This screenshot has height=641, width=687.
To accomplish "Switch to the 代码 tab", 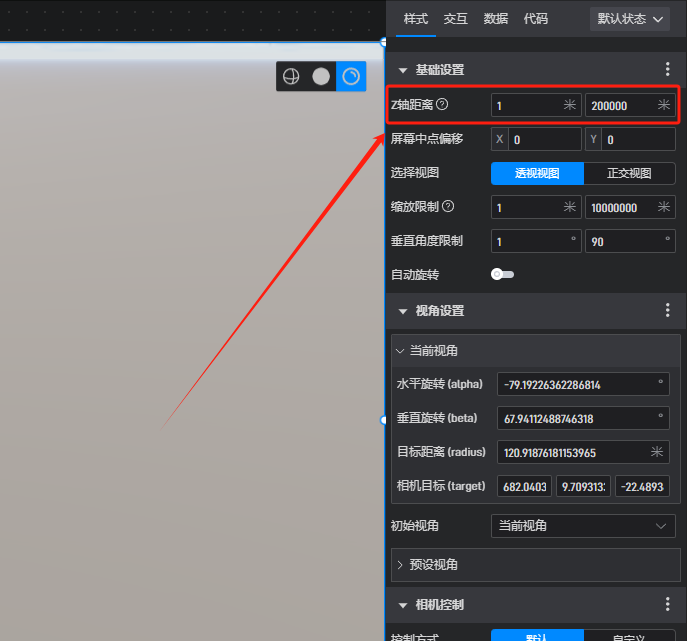I will [x=535, y=19].
